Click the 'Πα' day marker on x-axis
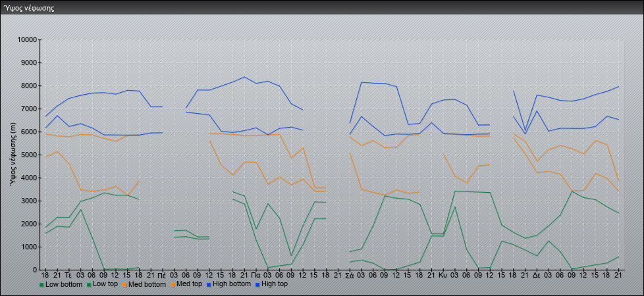Screen dimensions: 644x296 point(255,274)
